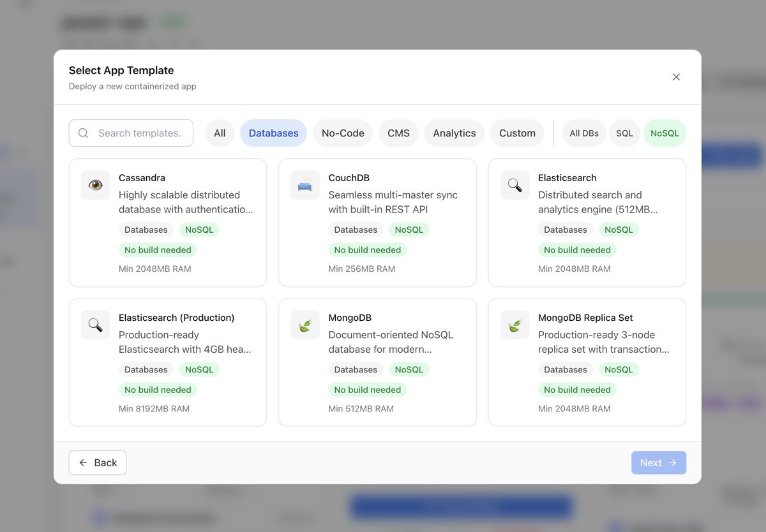Click the Production-ready 3-node replica set description
The image size is (766, 532).
click(x=604, y=342)
